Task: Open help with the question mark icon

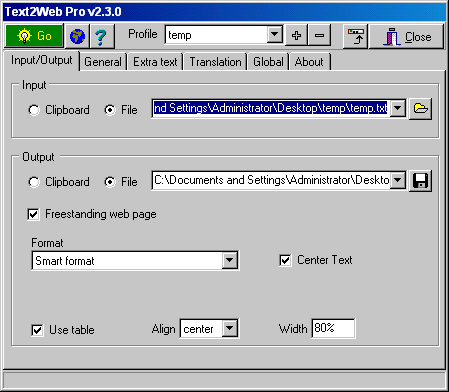Action: click(101, 36)
